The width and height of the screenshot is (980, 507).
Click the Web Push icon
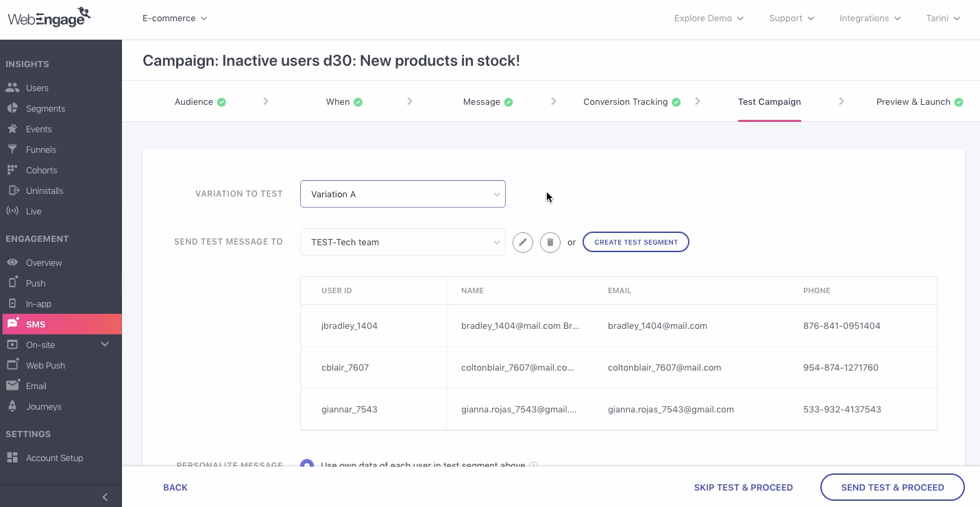[12, 365]
